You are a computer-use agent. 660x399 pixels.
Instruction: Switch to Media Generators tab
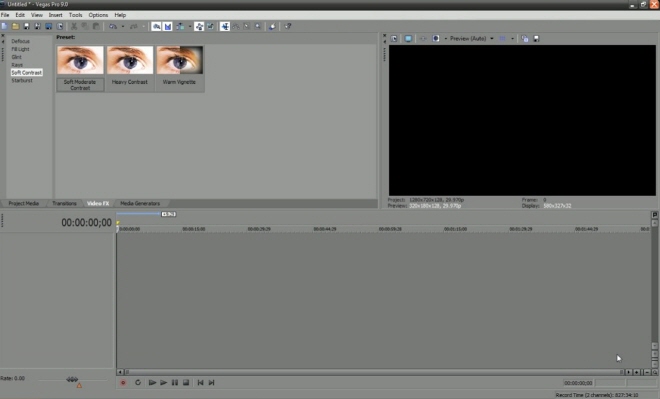coord(140,203)
